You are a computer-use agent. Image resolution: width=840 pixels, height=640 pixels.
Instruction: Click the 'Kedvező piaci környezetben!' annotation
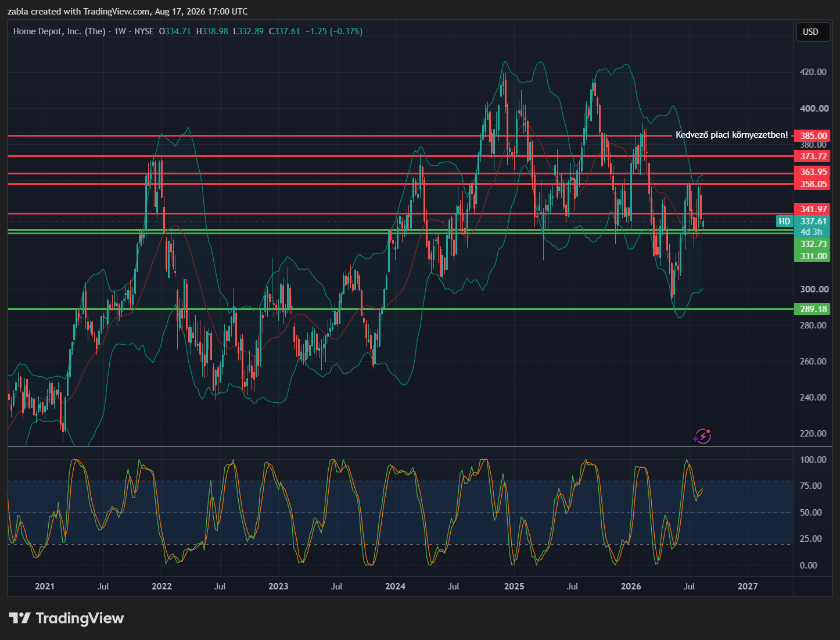click(x=732, y=135)
